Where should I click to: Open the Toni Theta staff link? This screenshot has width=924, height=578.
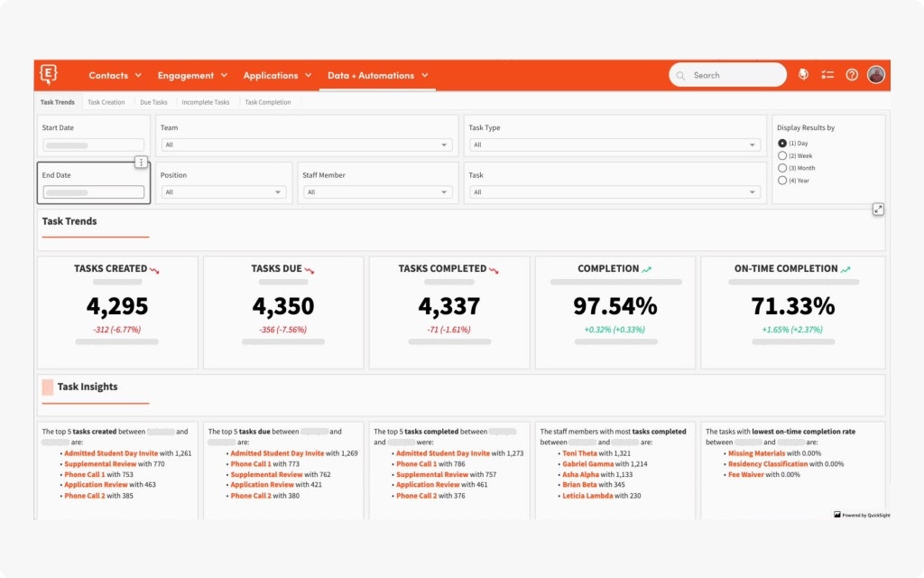pos(580,453)
